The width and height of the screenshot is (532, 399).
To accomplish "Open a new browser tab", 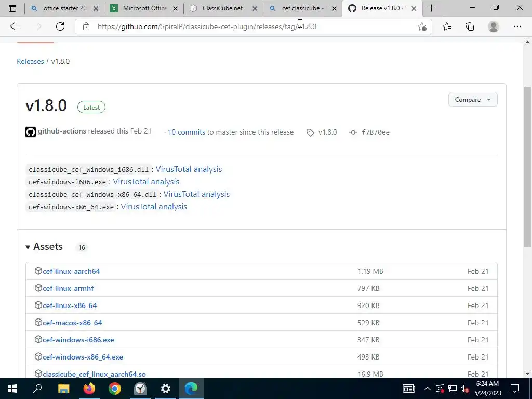I will tap(431, 8).
